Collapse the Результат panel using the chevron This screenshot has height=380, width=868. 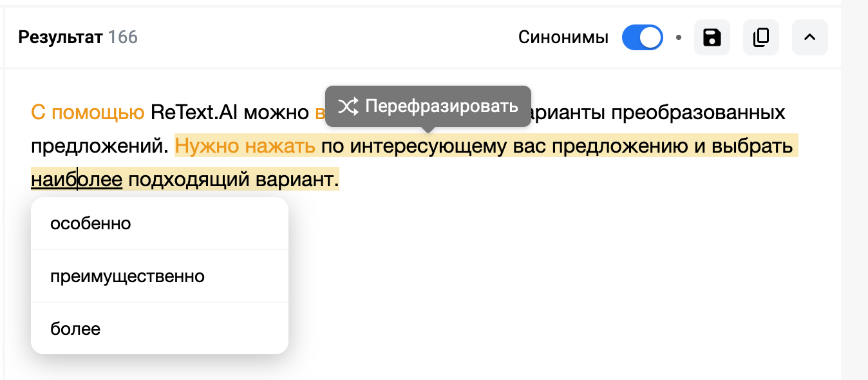(x=809, y=37)
